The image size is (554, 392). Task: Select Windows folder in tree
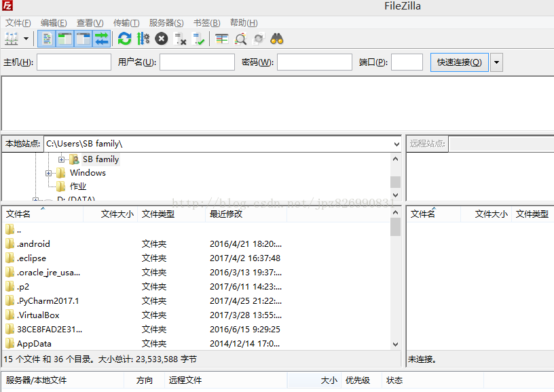click(88, 173)
